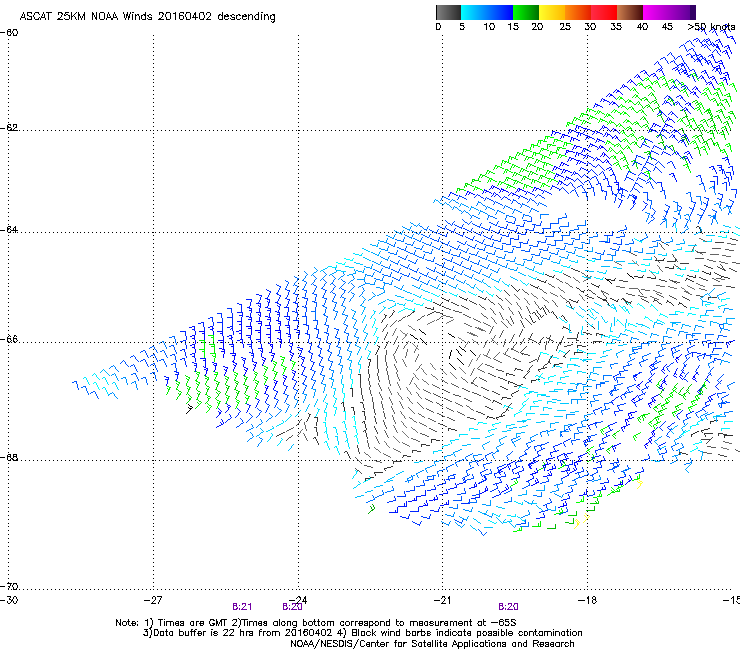The width and height of the screenshot is (740, 650).
Task: Click the longitude label -18
Action: tap(587, 600)
